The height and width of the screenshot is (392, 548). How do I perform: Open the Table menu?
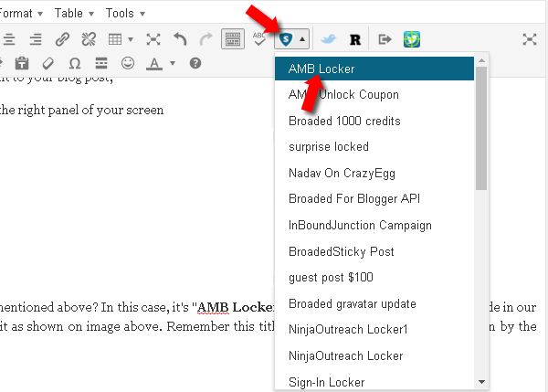click(72, 13)
